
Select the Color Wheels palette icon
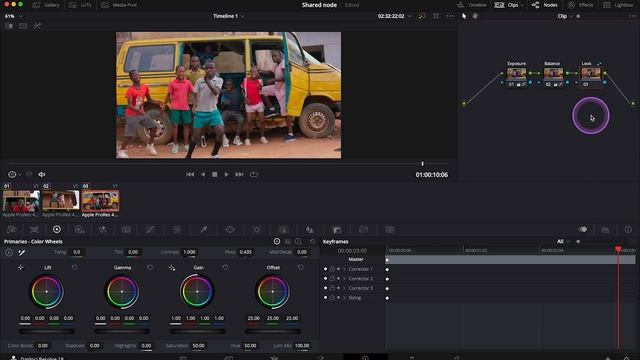57,230
